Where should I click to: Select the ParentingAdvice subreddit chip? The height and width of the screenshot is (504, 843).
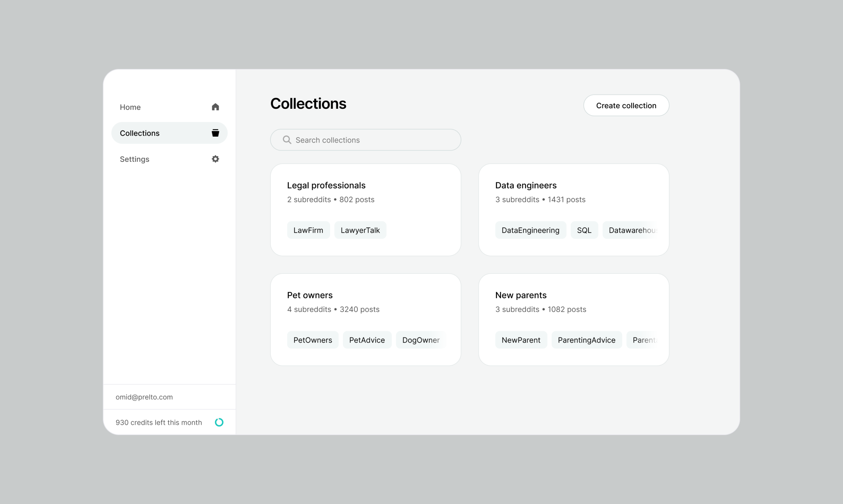pos(586,340)
